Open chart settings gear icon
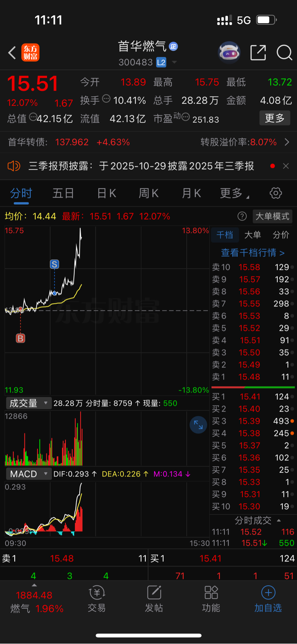This screenshot has width=297, height=644. 276,193
